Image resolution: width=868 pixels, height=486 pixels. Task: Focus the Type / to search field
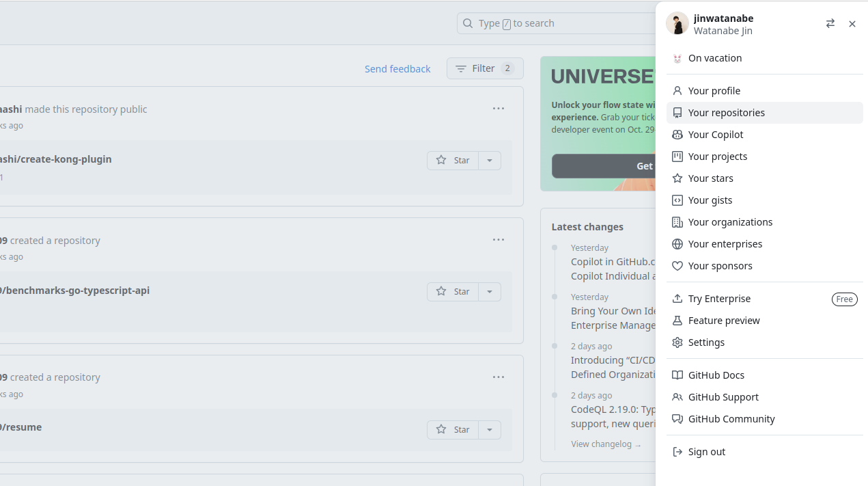point(557,23)
